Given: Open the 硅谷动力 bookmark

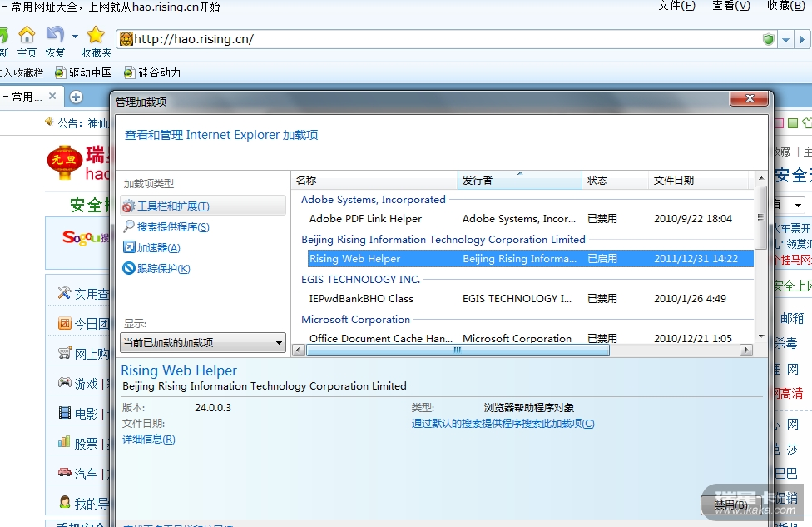Looking at the screenshot, I should 152,72.
